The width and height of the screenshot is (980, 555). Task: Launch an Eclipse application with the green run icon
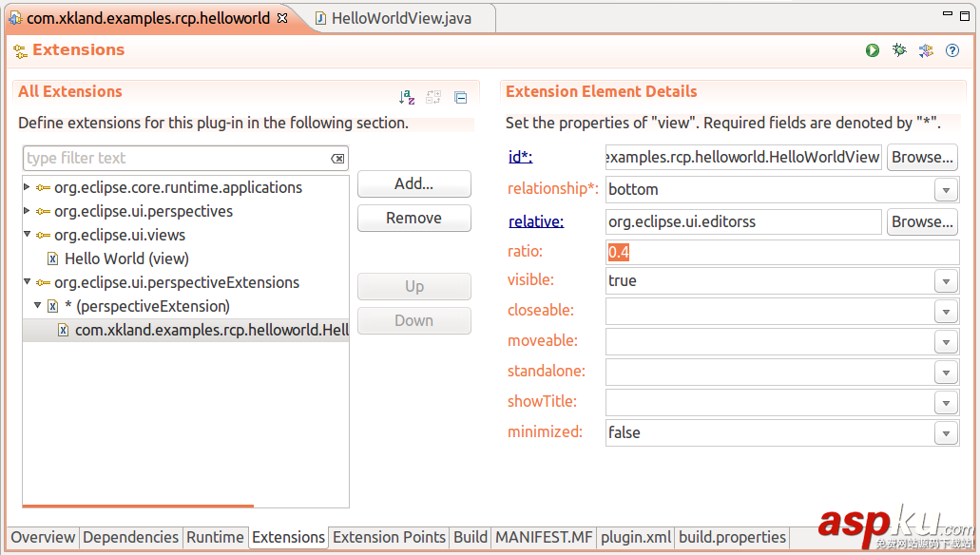coord(873,50)
